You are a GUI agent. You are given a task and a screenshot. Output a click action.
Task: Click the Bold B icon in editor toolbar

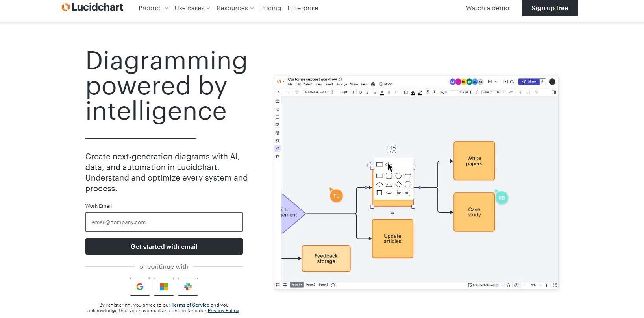pos(361,92)
